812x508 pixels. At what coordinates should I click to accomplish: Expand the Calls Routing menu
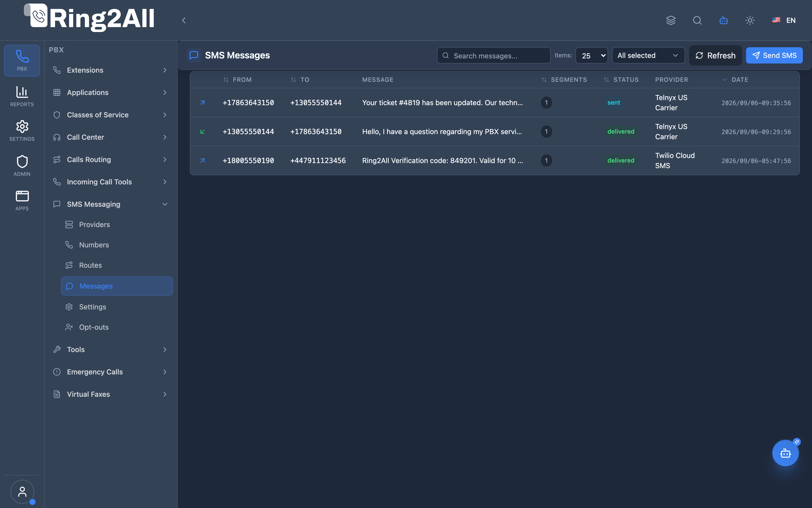pyautogui.click(x=110, y=159)
